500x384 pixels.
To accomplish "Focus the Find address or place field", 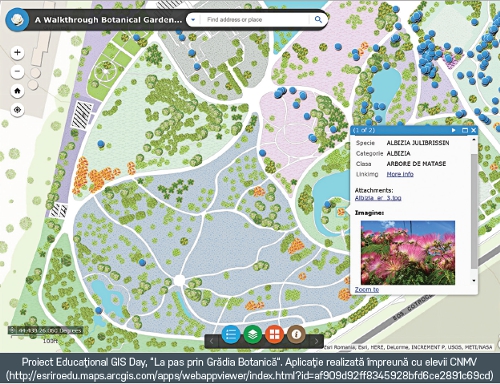I will tap(255, 20).
